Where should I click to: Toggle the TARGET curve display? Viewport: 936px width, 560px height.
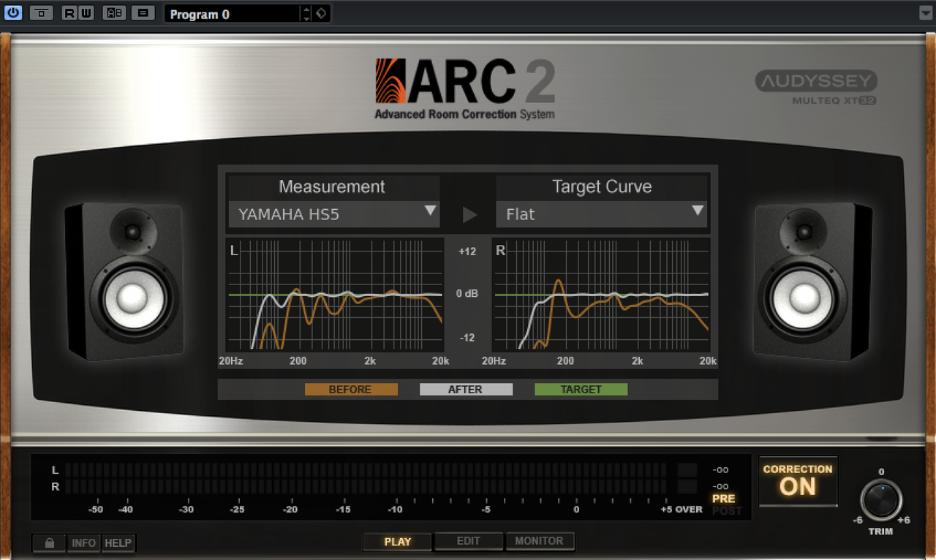(581, 390)
